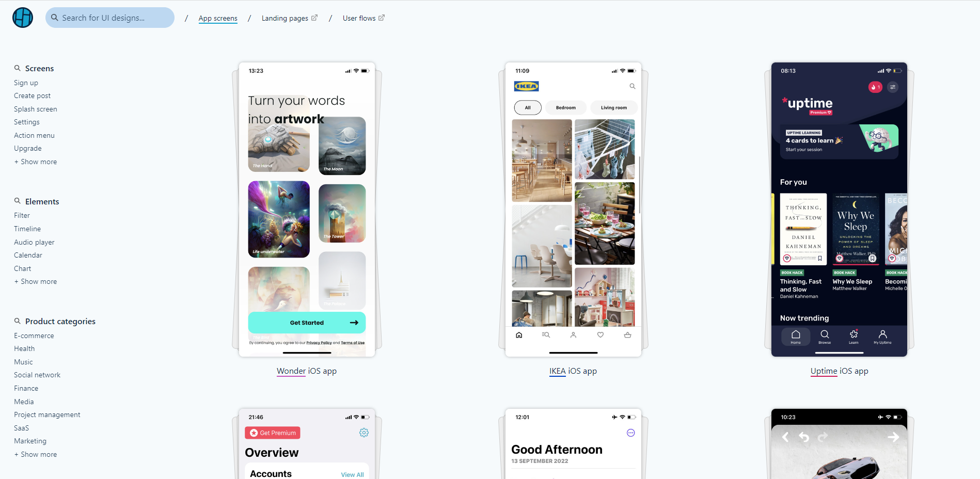Image resolution: width=980 pixels, height=479 pixels.
Task: Expand Show more under Elements
Action: (36, 281)
